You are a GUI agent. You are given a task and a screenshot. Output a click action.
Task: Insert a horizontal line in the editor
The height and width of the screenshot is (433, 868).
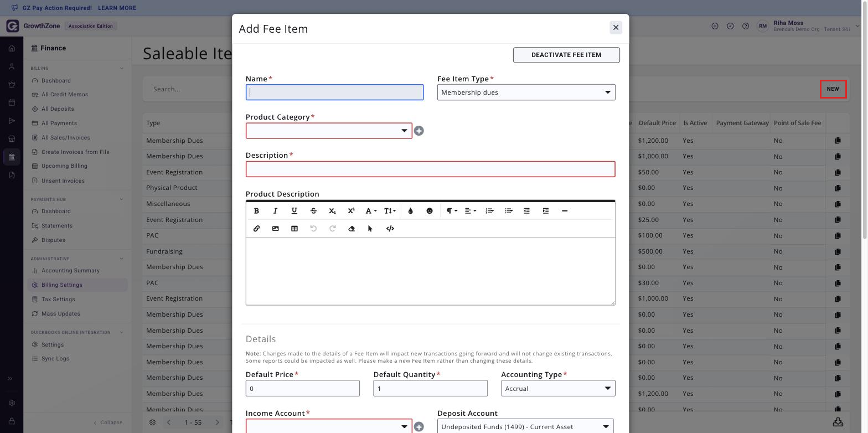click(565, 211)
